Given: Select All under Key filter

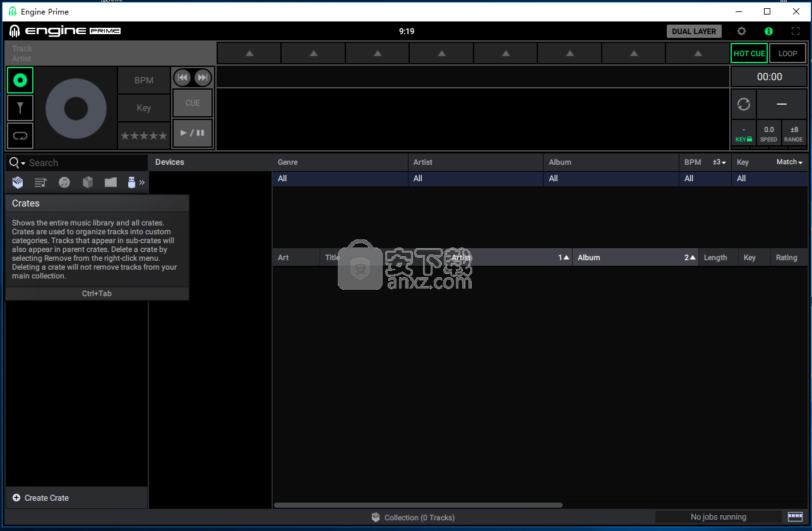Looking at the screenshot, I should point(770,179).
